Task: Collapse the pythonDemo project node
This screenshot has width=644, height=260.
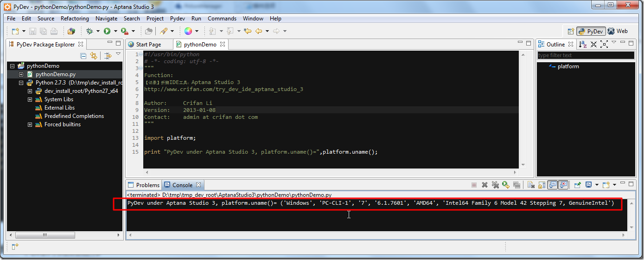Action: pyautogui.click(x=13, y=66)
